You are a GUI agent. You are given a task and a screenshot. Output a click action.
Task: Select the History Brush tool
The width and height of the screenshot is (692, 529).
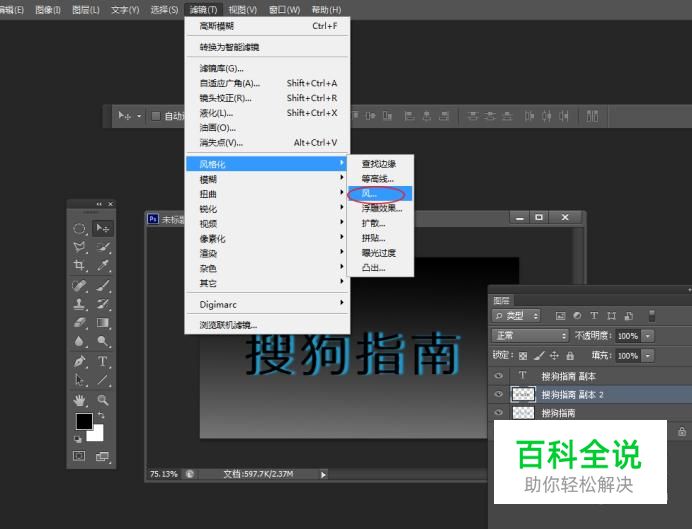coord(103,304)
